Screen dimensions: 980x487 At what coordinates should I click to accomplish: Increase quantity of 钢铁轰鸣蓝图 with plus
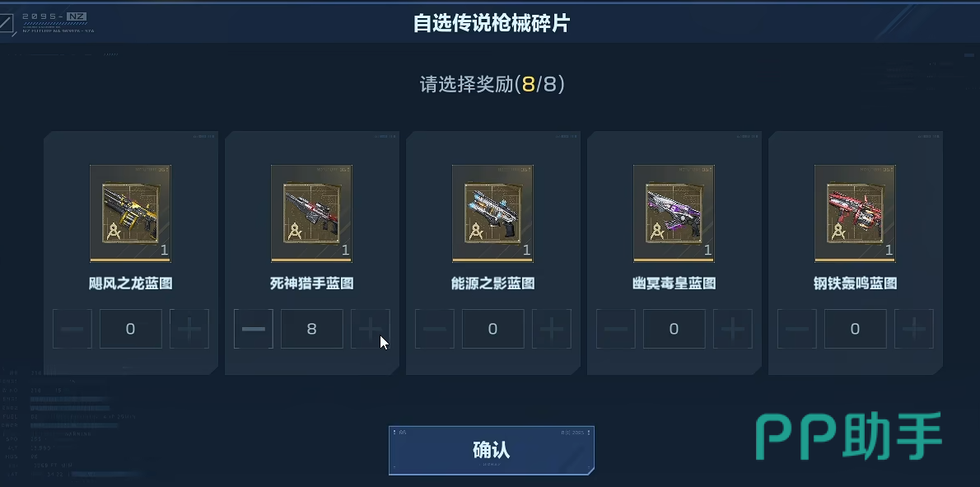914,329
